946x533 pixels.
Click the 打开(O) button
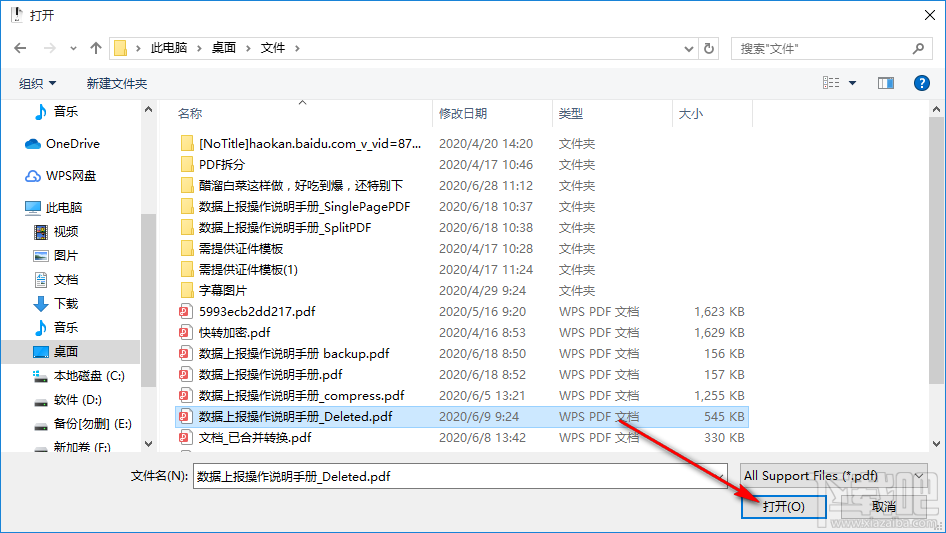tap(783, 506)
